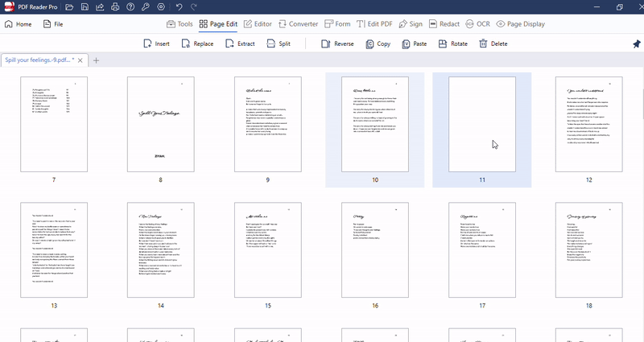644x342 pixels.
Task: Save document using the floppy disk icon
Action: point(85,7)
